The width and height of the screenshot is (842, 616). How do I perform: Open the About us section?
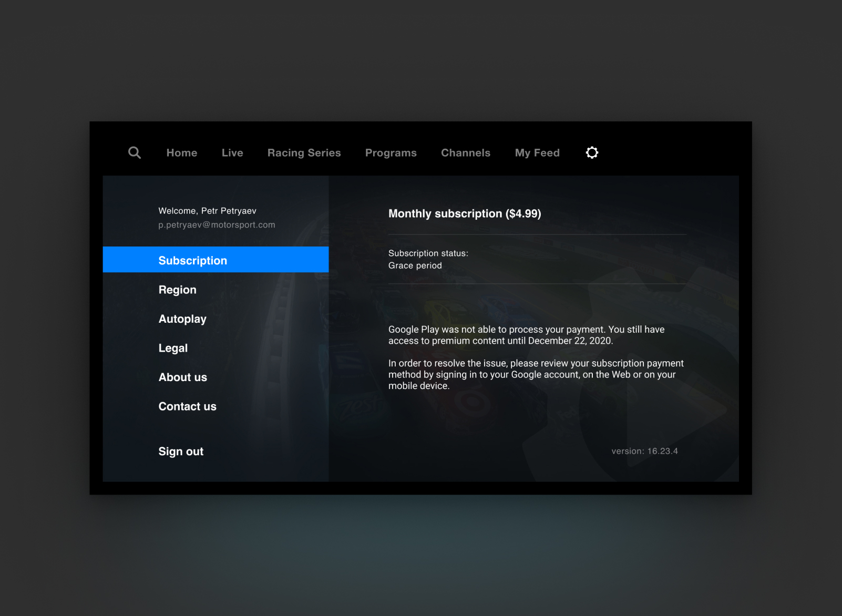(x=183, y=377)
